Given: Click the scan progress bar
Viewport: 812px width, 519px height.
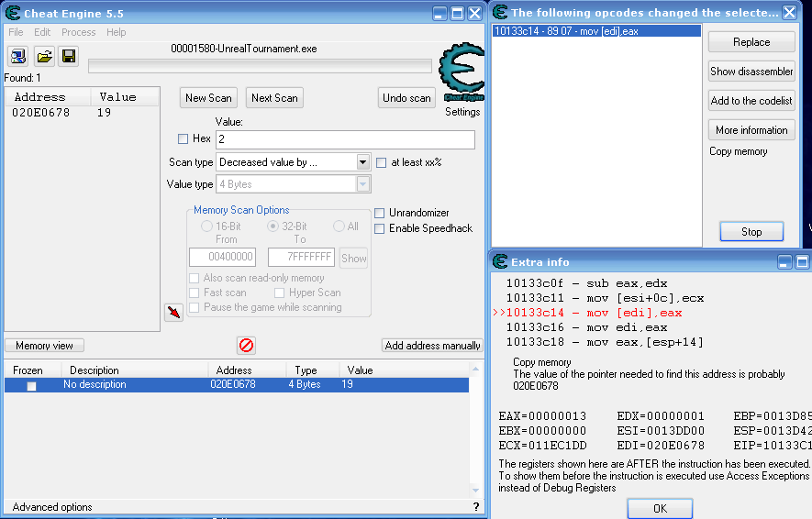Looking at the screenshot, I should click(260, 66).
